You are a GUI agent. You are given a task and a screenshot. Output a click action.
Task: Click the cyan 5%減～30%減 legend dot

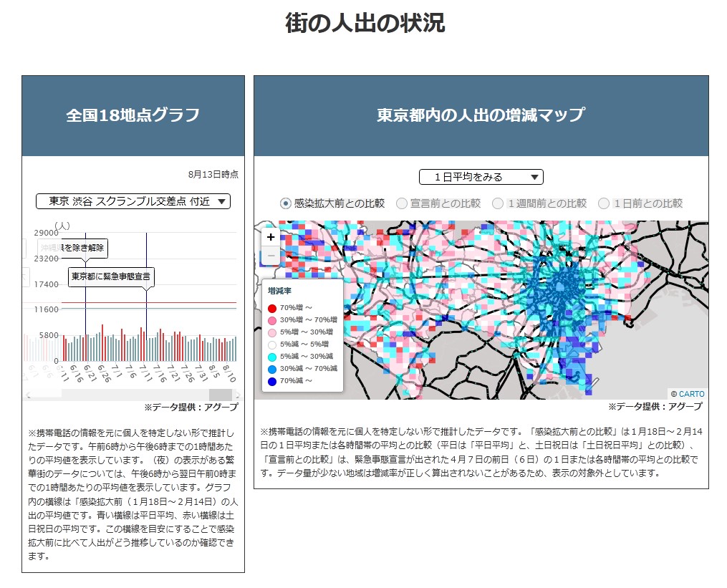coord(272,357)
